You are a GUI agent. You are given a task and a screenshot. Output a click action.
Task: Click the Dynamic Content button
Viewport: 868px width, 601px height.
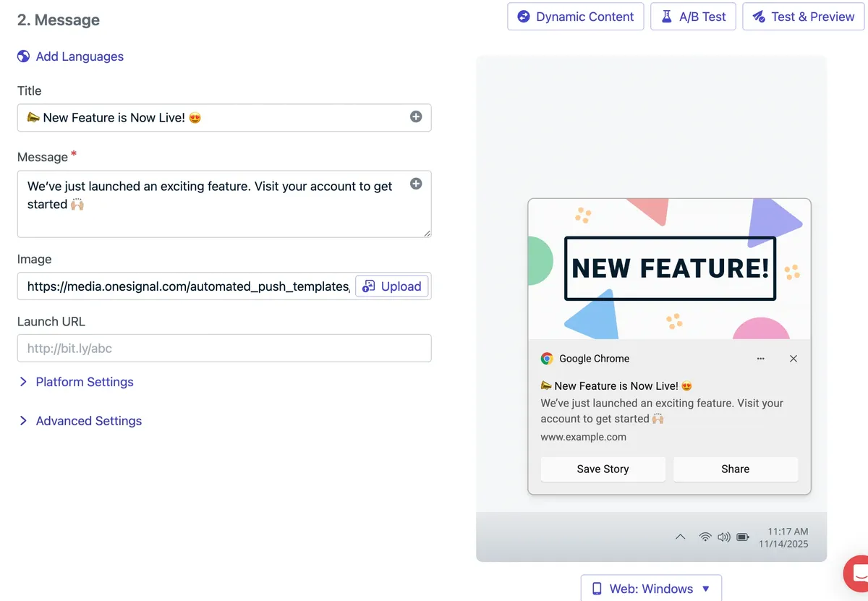(576, 17)
